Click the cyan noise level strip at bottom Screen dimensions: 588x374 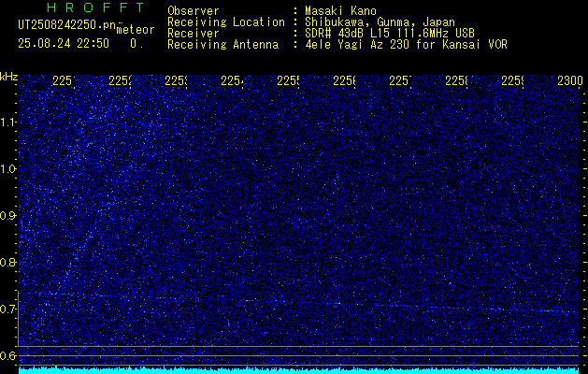(x=299, y=371)
